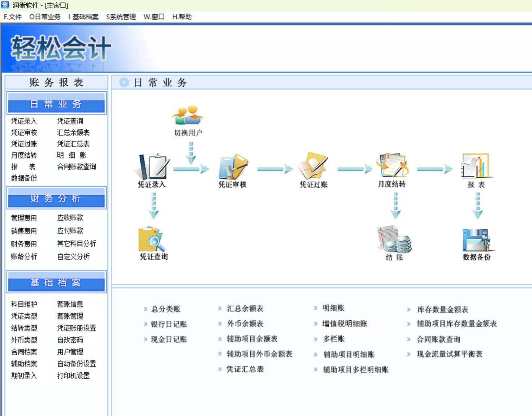Select the 财务分析 sidebar section header
The height and width of the screenshot is (416, 532).
(x=56, y=198)
